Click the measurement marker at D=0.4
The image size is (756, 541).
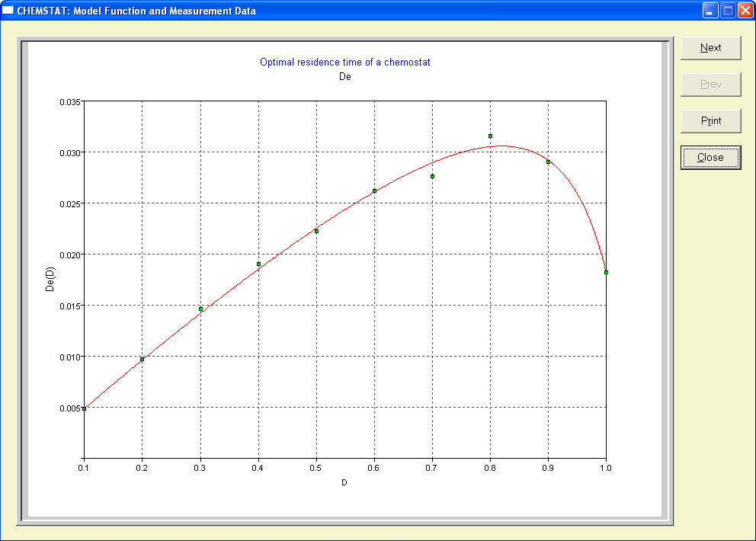tap(258, 264)
